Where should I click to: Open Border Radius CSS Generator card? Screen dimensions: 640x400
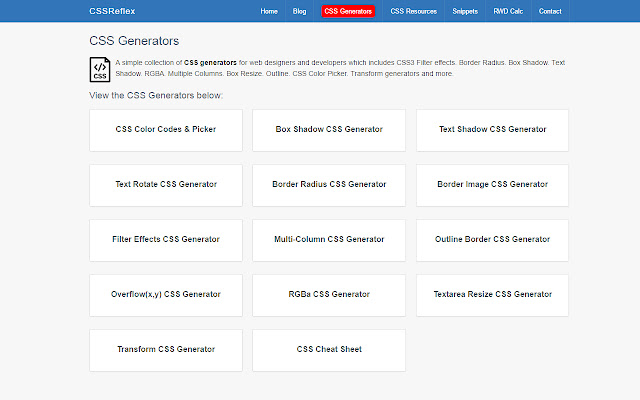[x=329, y=185]
